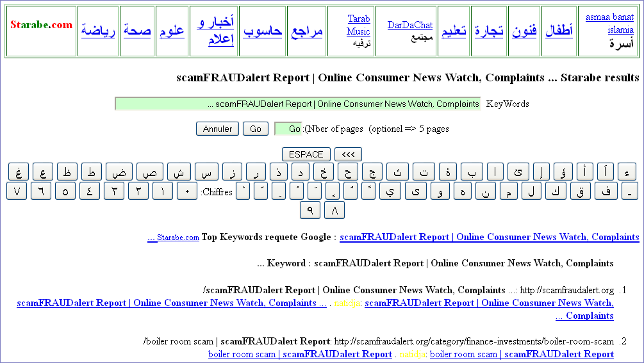Screen dimensions: 644x363
Task: Open the صحة (health) navigation link
Action: tap(137, 30)
